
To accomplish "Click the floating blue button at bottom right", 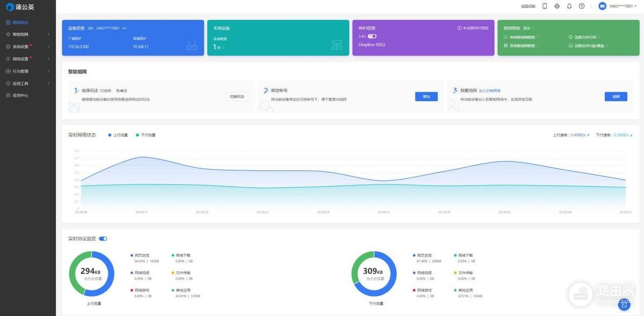I will (624, 305).
